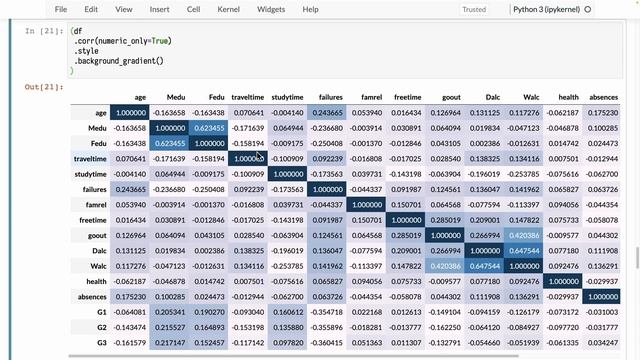The width and height of the screenshot is (640, 360).
Task: Click the 'famrel' column header
Action: click(x=371, y=97)
